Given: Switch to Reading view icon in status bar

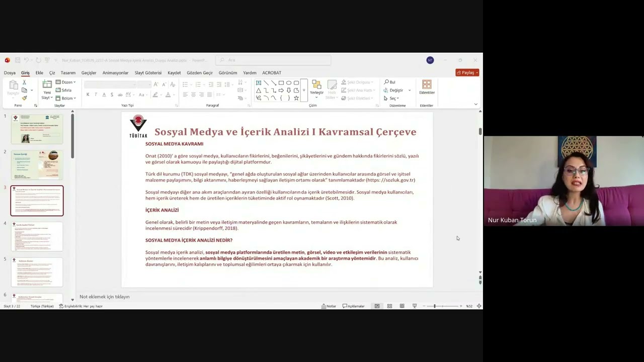Looking at the screenshot, I should pyautogui.click(x=402, y=306).
